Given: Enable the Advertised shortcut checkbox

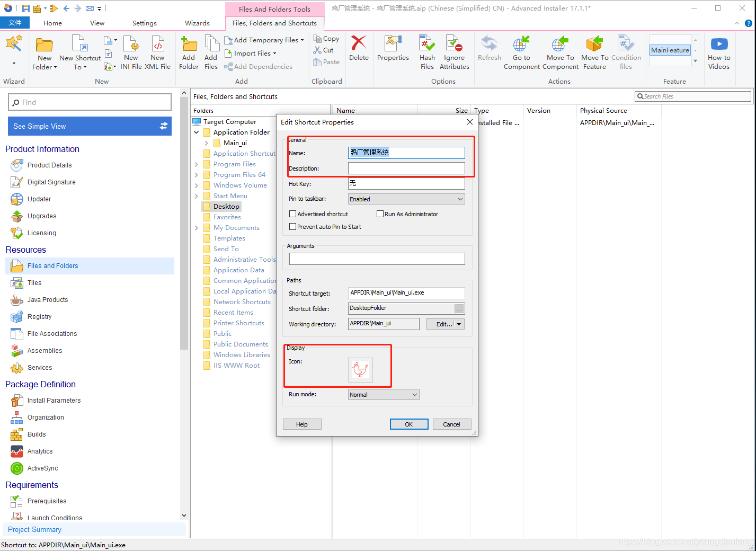Looking at the screenshot, I should (292, 214).
